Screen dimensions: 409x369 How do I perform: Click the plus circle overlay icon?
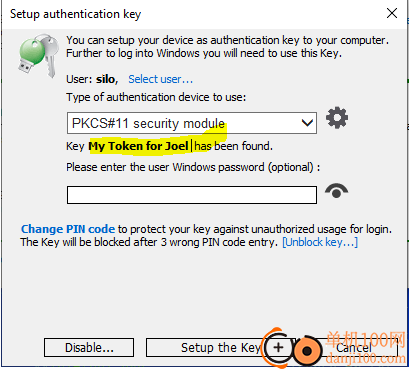click(x=278, y=348)
